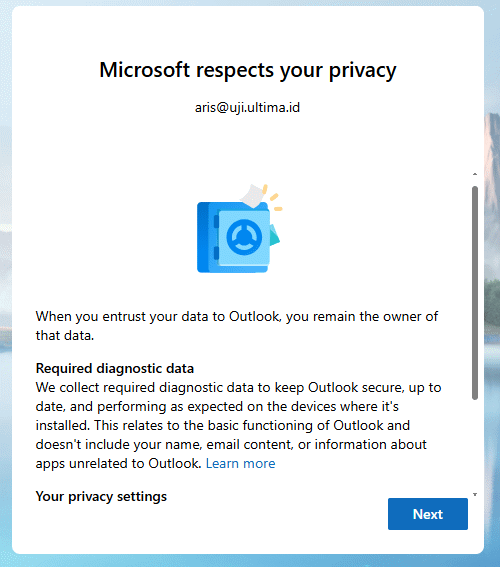Click the 'When you entrust your data' sentence
The height and width of the screenshot is (567, 500).
(x=237, y=325)
